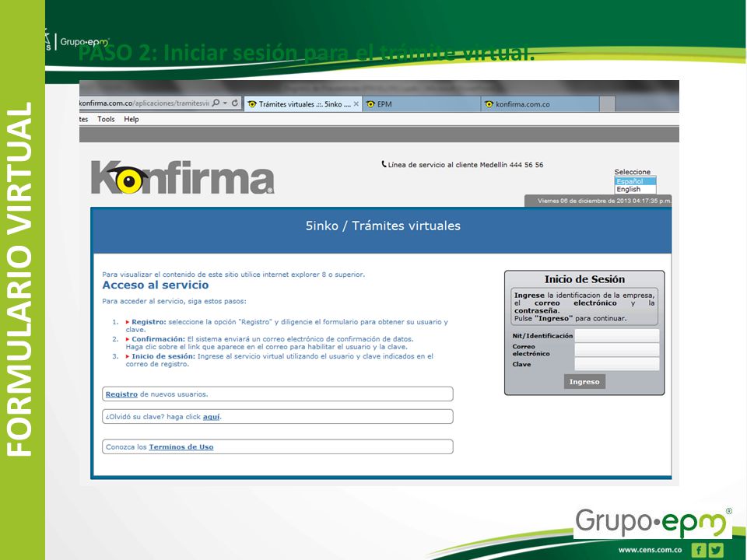747x560 pixels.
Task: Click the refresh icon in address bar
Action: point(235,103)
